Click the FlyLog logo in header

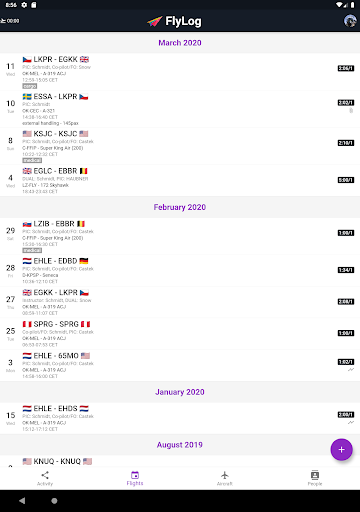coord(174,21)
